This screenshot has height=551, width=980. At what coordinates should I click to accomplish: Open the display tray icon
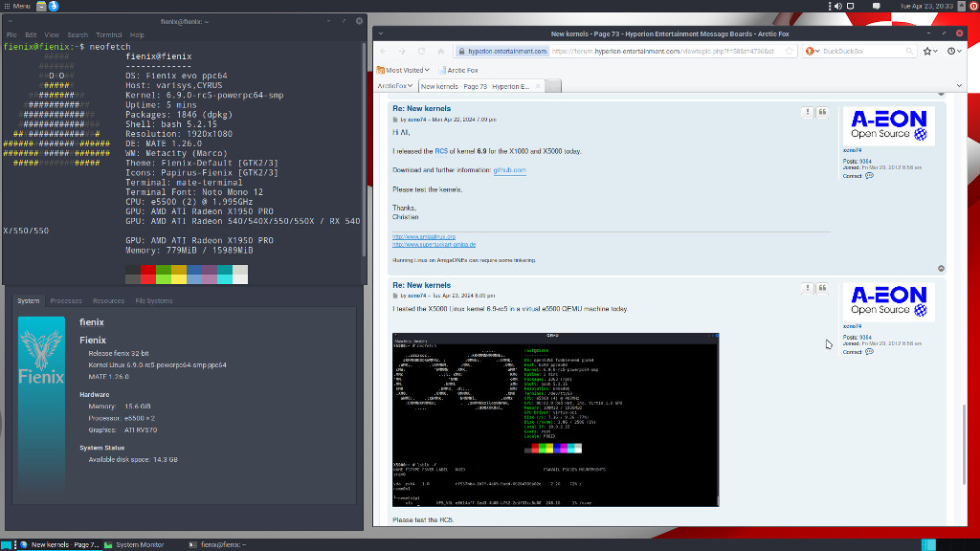pos(850,6)
